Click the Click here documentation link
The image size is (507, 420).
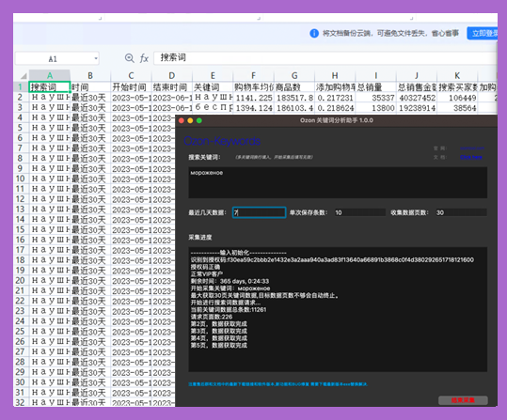[x=471, y=157]
